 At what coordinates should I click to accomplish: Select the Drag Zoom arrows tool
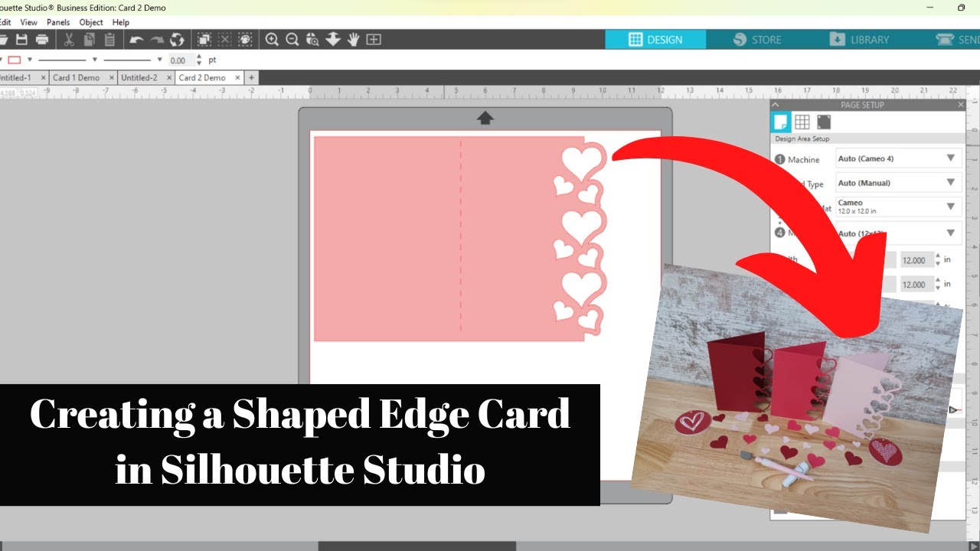[x=333, y=39]
